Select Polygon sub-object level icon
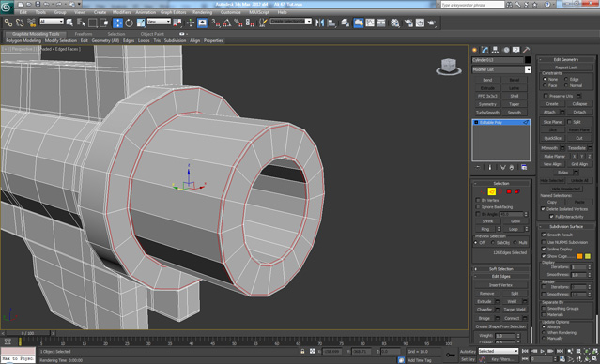600x364 pixels. [x=509, y=191]
